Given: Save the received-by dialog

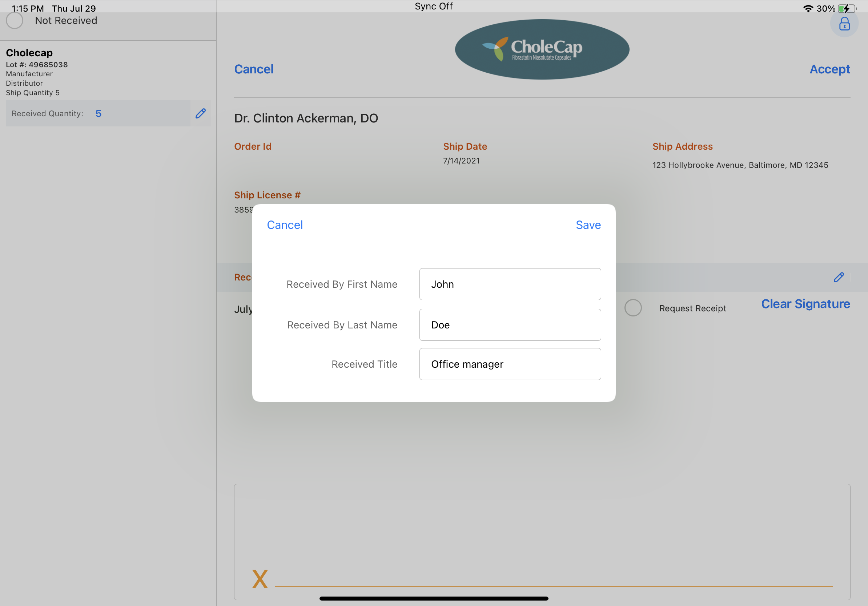Looking at the screenshot, I should pyautogui.click(x=588, y=225).
